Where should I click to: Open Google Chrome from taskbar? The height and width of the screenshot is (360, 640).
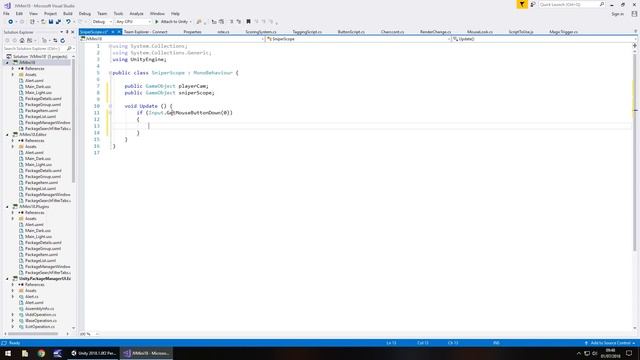click(x=41, y=353)
